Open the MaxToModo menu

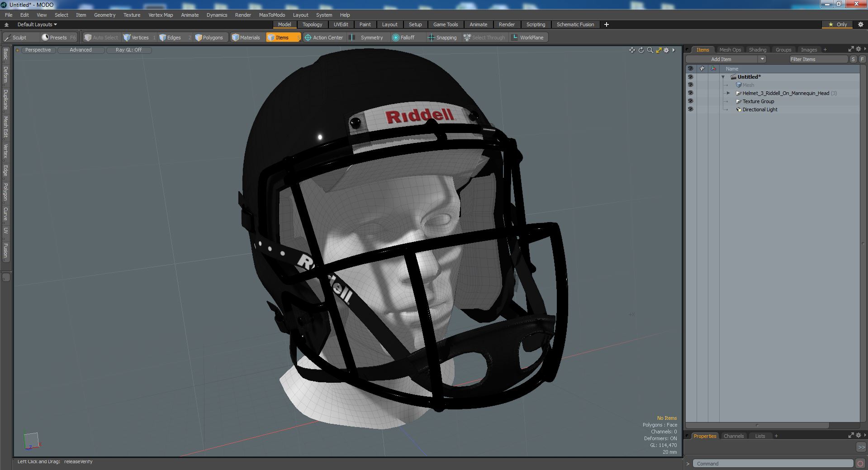[272, 15]
